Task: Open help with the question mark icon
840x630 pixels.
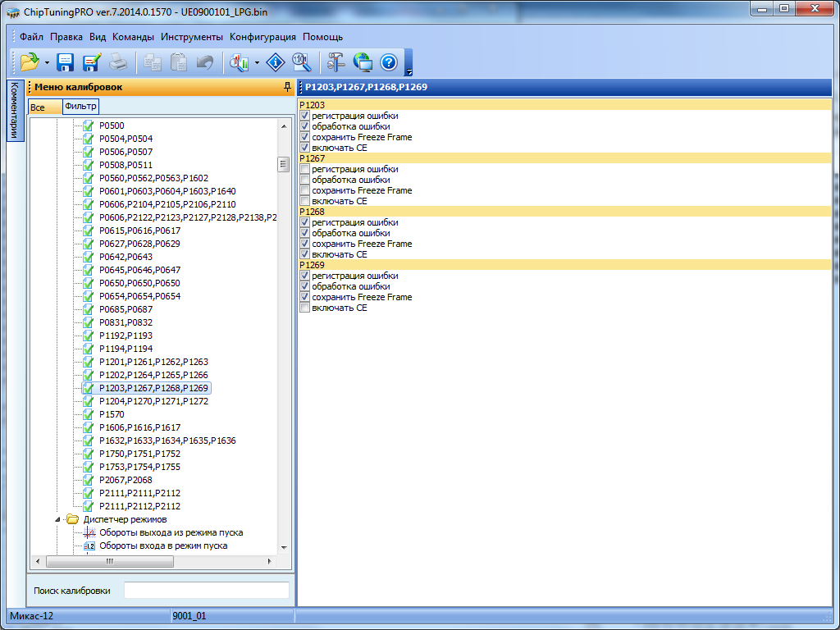Action: pos(389,62)
